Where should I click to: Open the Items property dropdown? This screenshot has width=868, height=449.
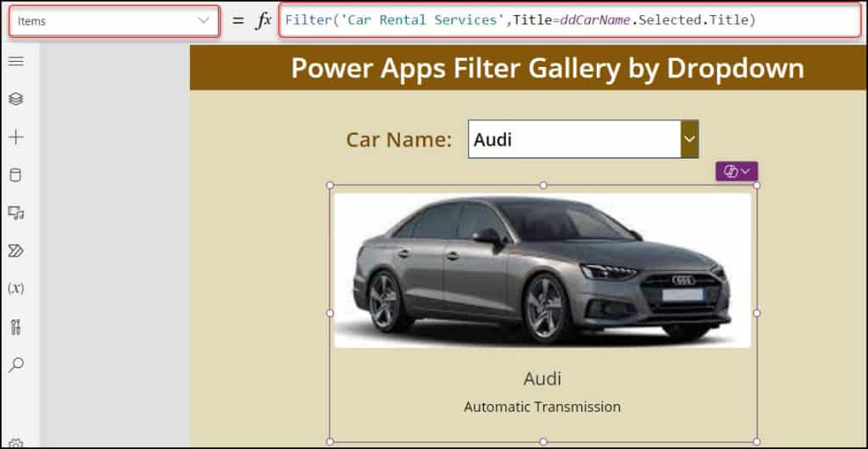(114, 21)
